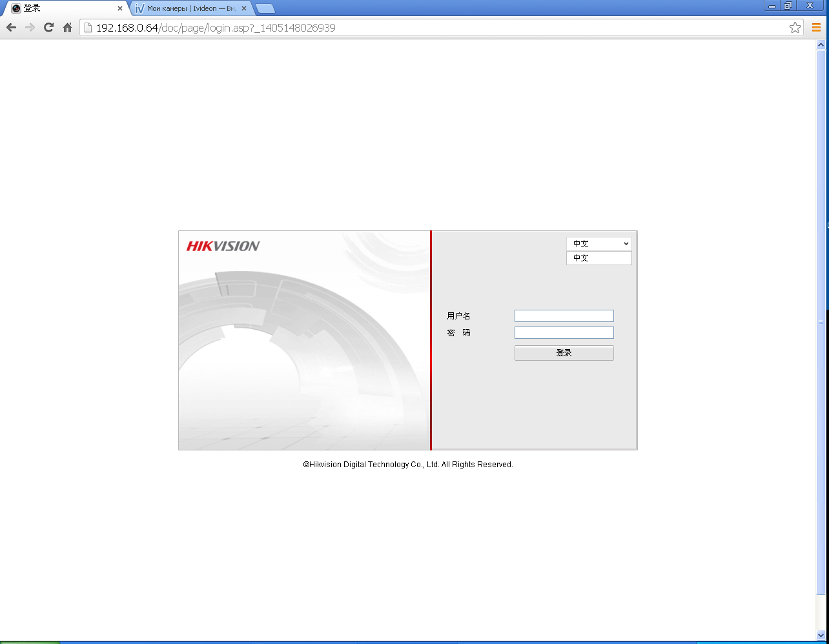Open the Chrome menu (three orange bars)
The width and height of the screenshot is (829, 644).
point(816,28)
